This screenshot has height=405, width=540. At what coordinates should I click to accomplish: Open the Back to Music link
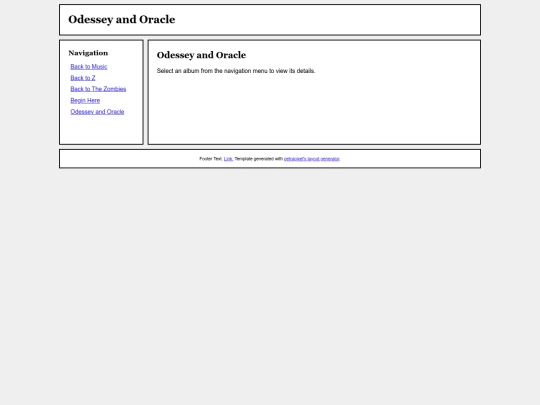[x=89, y=66]
